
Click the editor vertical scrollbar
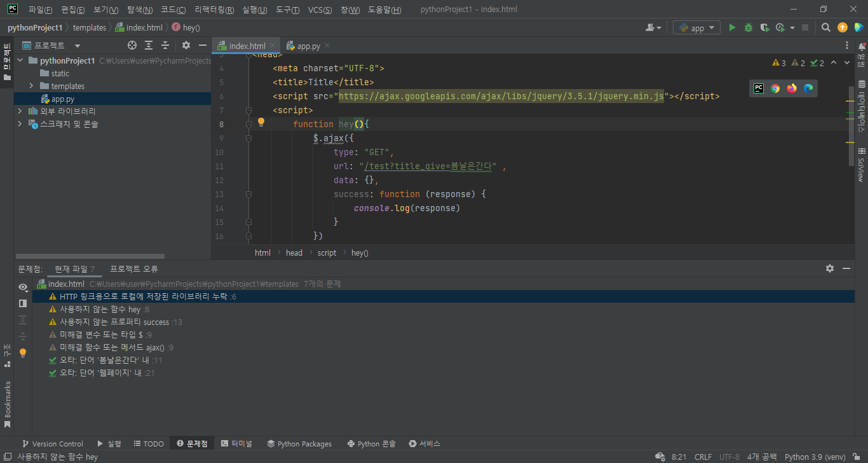point(851,125)
